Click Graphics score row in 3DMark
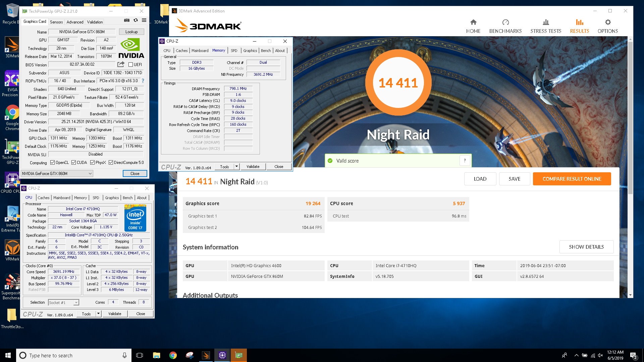Screen dimensions: 644x362 coord(253,203)
